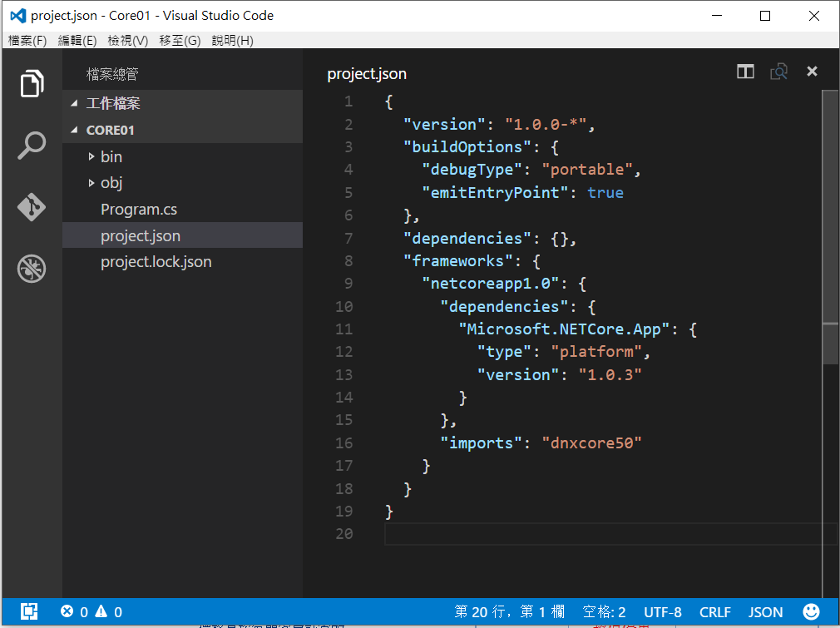Click the "1.0.3" version value
Viewport: 840px width, 628px height.
[610, 374]
